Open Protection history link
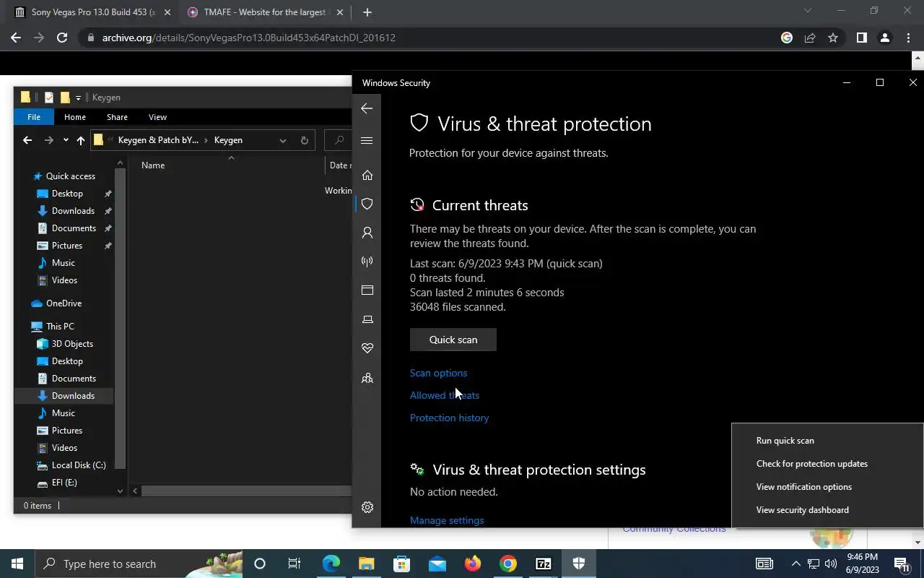 [449, 418]
